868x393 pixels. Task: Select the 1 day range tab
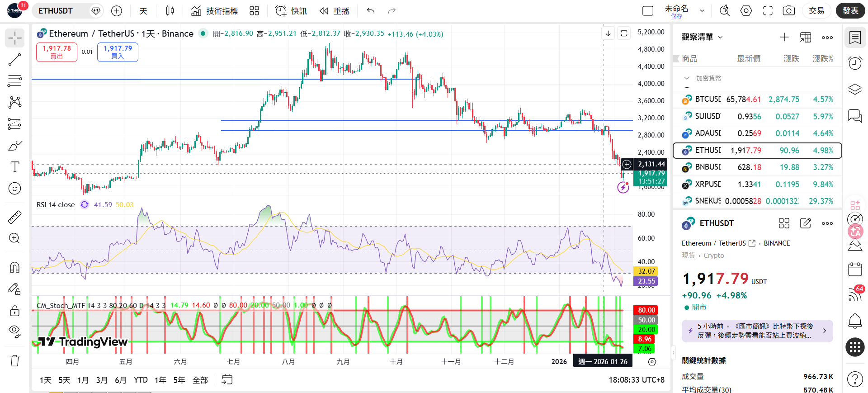(46, 380)
